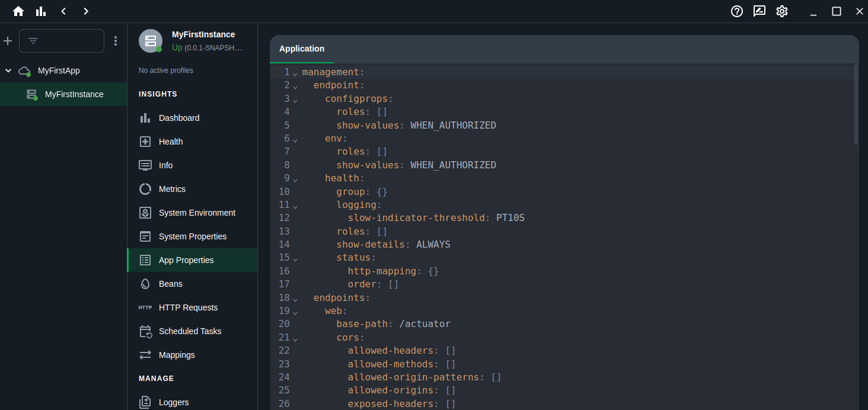
Task: Navigate forward with the right arrow
Action: [86, 11]
